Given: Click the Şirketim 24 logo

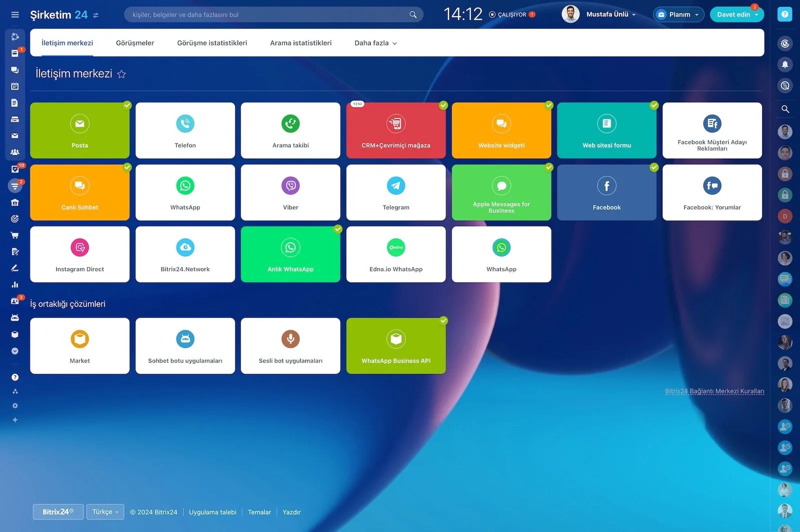Looking at the screenshot, I should point(59,14).
